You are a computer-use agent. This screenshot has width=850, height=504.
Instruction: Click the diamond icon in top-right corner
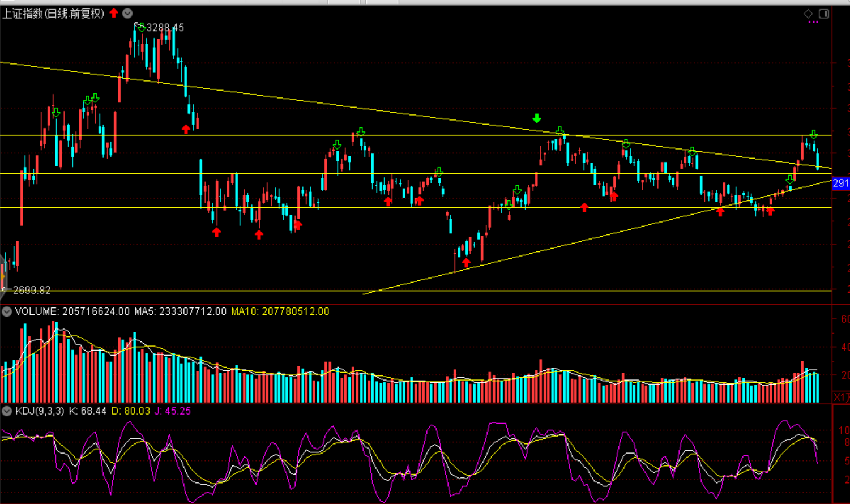pos(808,14)
